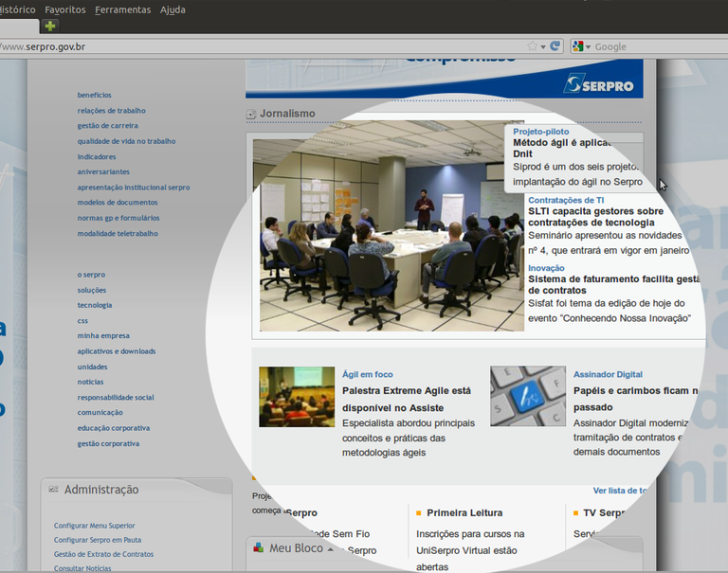This screenshot has width=728, height=573.
Task: Open the Ajuda menu
Action: click(x=173, y=9)
